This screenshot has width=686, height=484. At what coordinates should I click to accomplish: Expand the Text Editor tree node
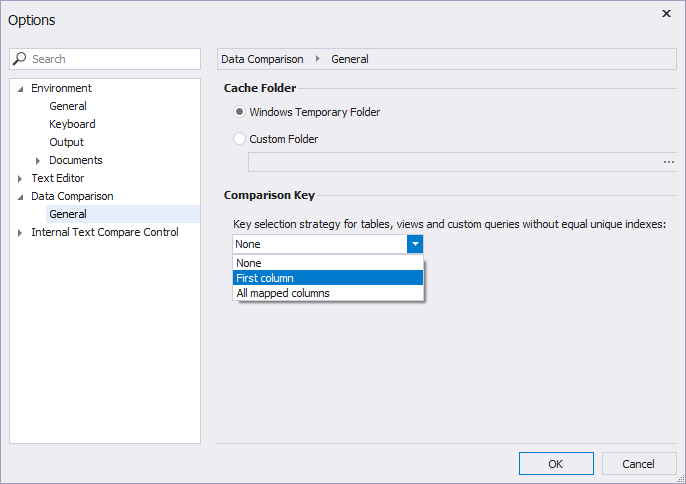tap(20, 179)
